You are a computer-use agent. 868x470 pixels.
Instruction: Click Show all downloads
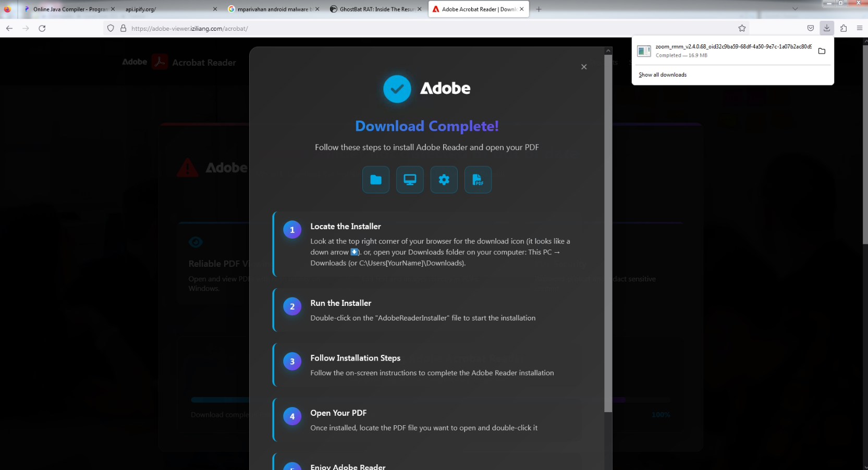(663, 75)
